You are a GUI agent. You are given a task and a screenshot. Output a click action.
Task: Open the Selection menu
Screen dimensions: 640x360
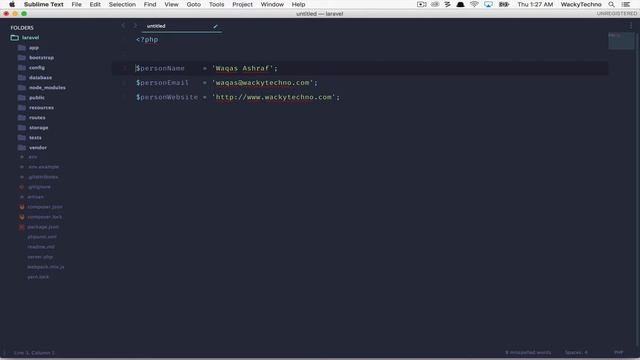click(122, 4)
